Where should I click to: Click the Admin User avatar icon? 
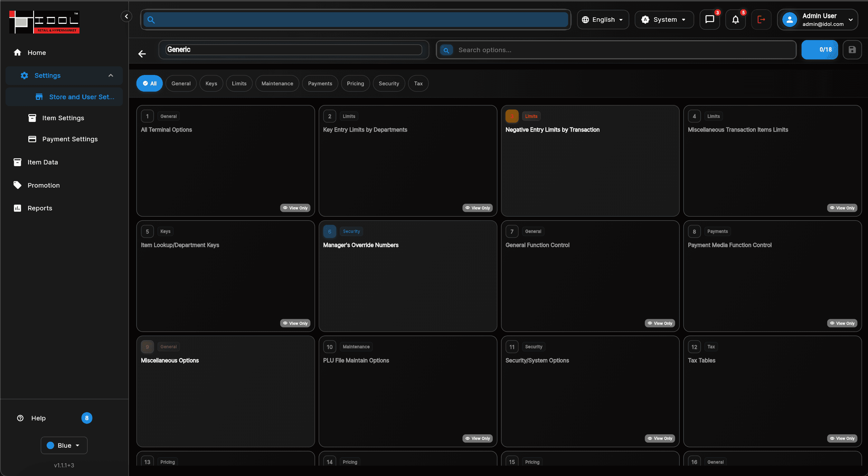790,20
